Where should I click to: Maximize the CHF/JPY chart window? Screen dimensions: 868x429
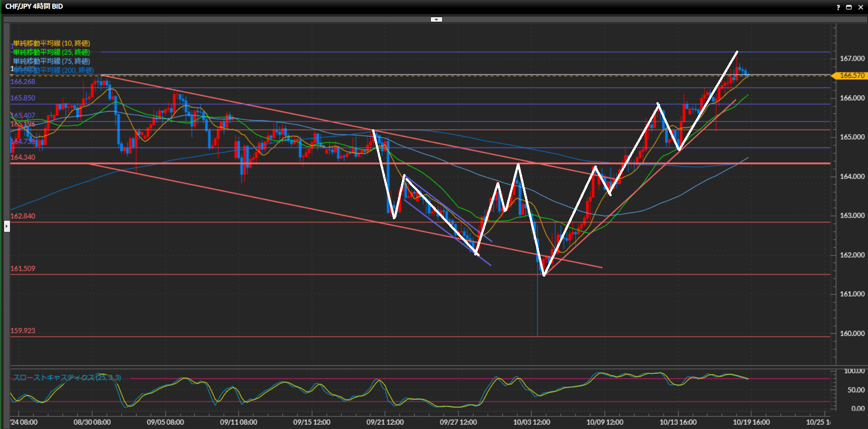coord(849,7)
